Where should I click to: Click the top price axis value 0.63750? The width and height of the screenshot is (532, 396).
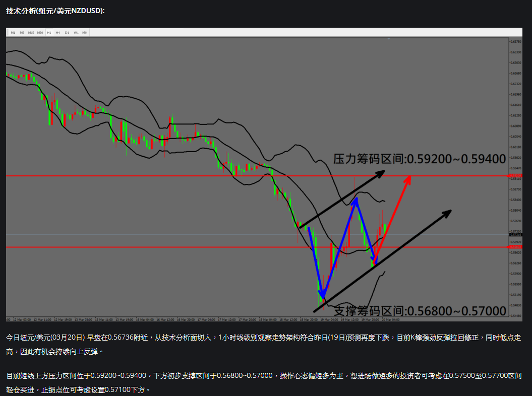pos(516,42)
